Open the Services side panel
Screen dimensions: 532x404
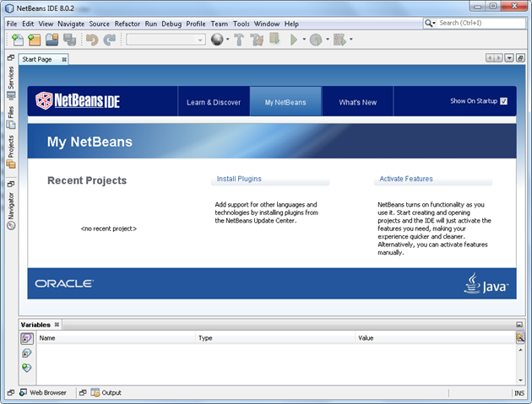pos(11,83)
